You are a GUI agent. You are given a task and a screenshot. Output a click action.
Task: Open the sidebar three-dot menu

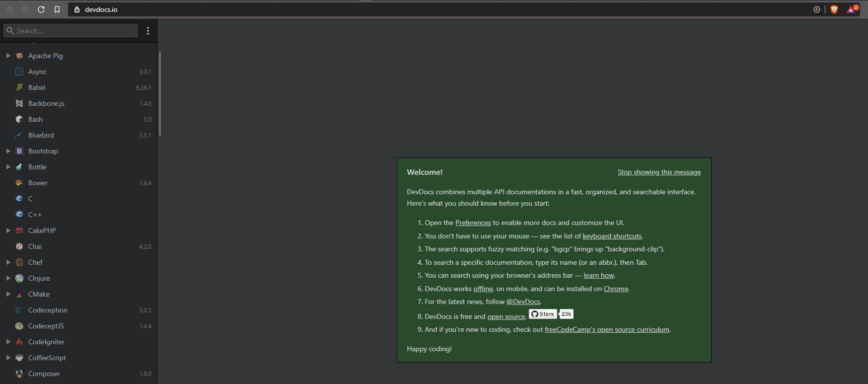[x=148, y=31]
